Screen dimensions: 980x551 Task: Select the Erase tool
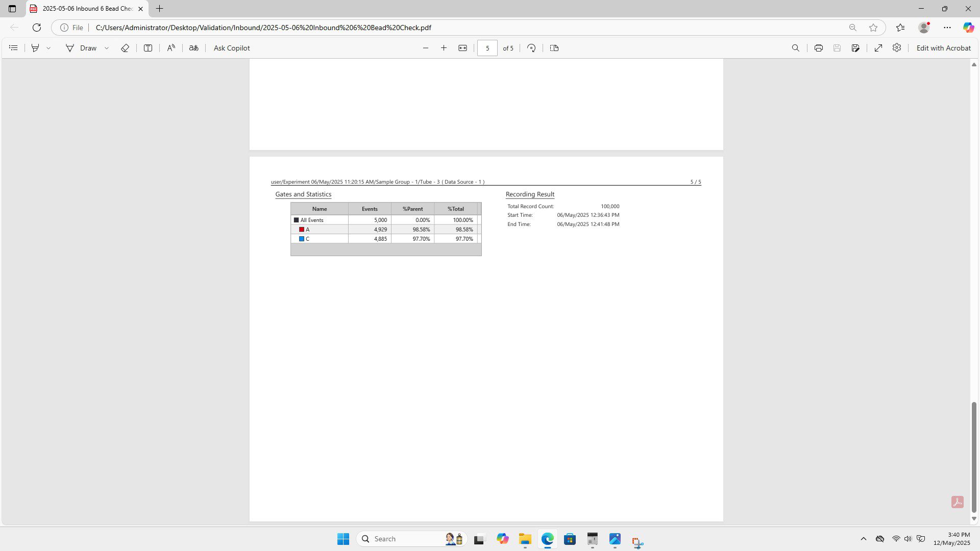coord(125,48)
